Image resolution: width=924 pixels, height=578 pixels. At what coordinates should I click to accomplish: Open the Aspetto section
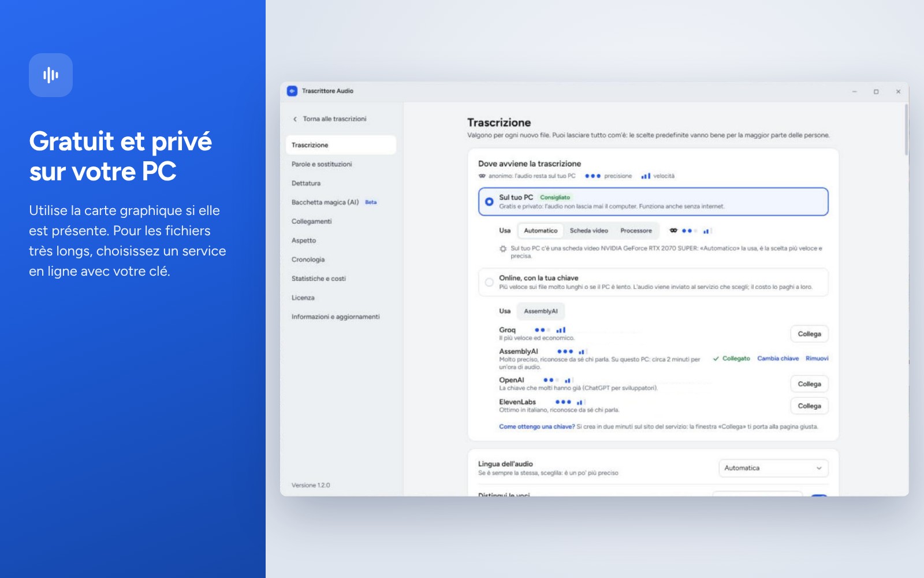coord(341,240)
